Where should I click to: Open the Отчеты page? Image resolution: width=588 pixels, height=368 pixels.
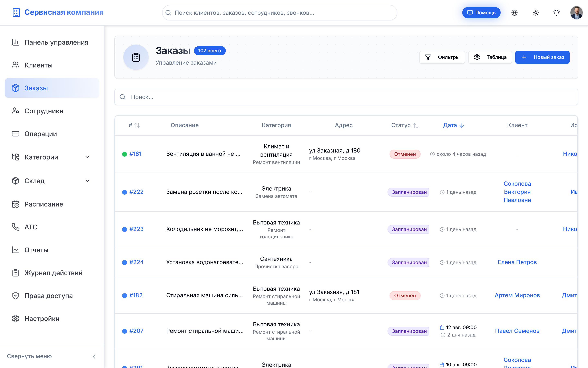[x=52, y=250]
